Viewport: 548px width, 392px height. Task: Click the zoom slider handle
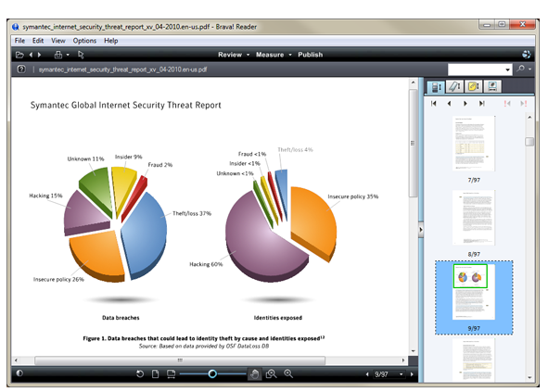212,373
